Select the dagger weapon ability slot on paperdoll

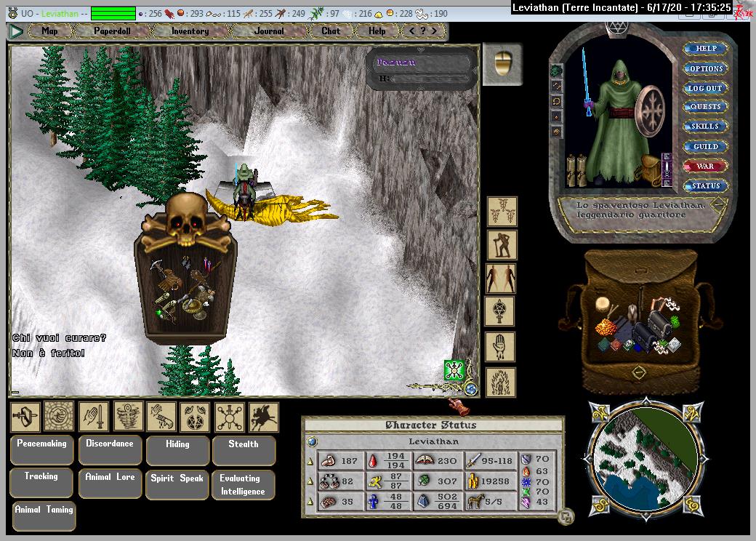[667, 168]
